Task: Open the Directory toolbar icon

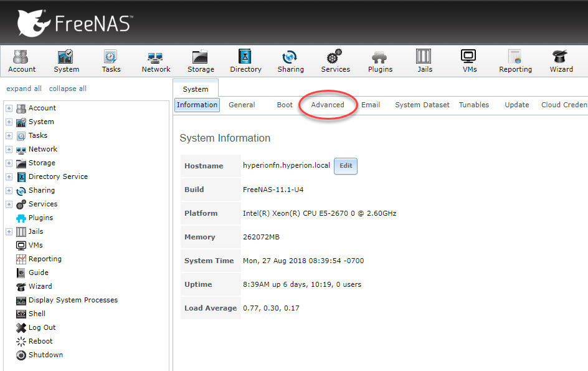Action: click(245, 61)
